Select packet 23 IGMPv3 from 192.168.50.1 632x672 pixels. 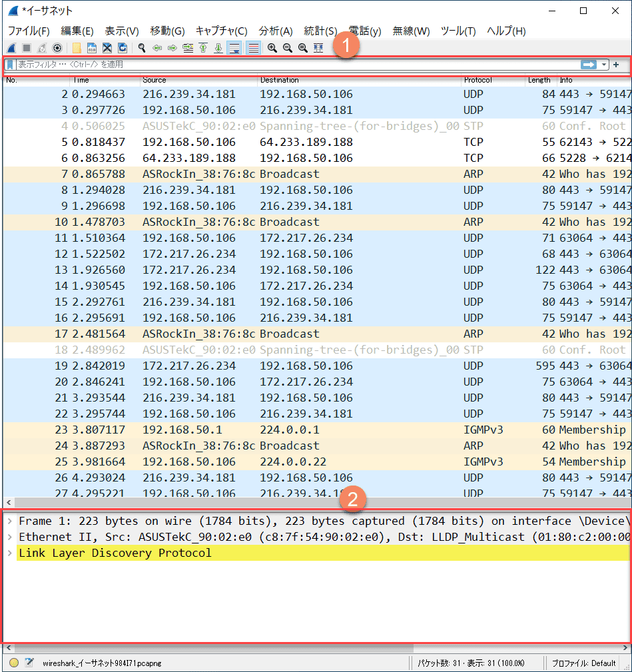click(317, 430)
